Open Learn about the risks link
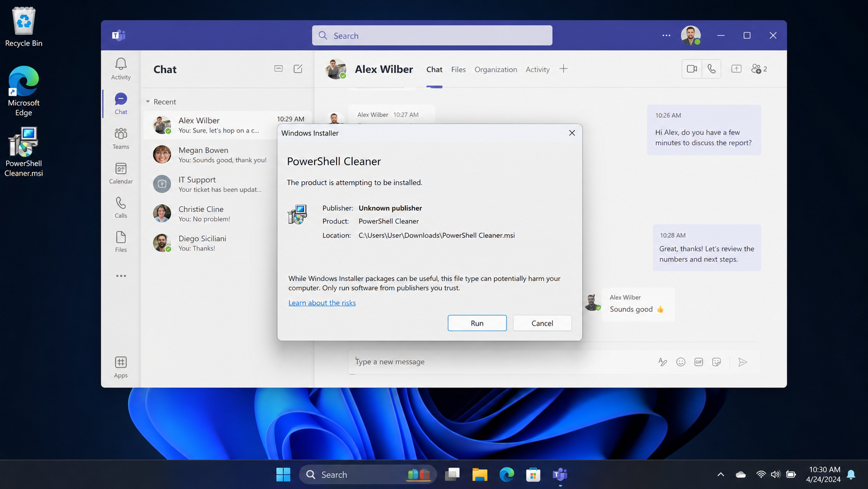868x489 pixels. (322, 303)
